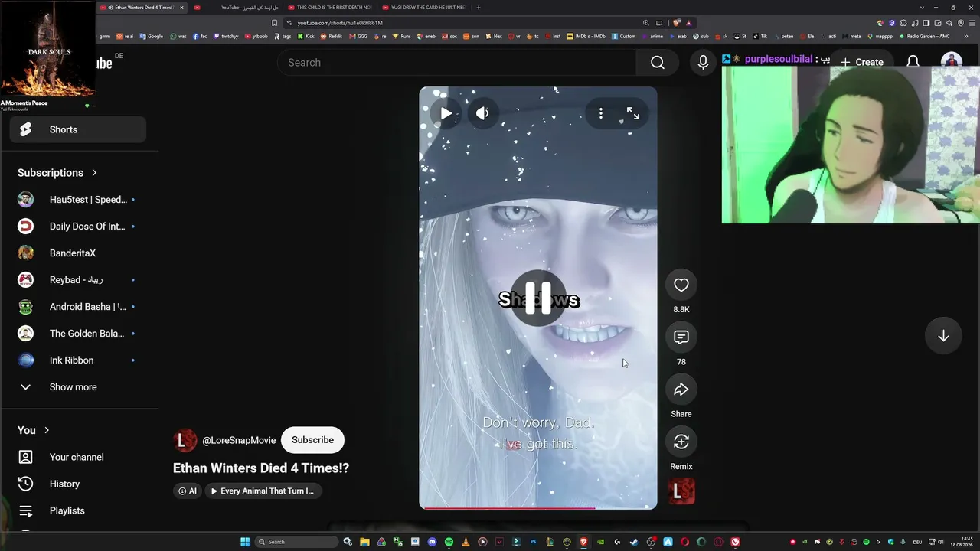Viewport: 980px width, 551px height.
Task: Open the sound thumbnail below Remix
Action: 681,491
